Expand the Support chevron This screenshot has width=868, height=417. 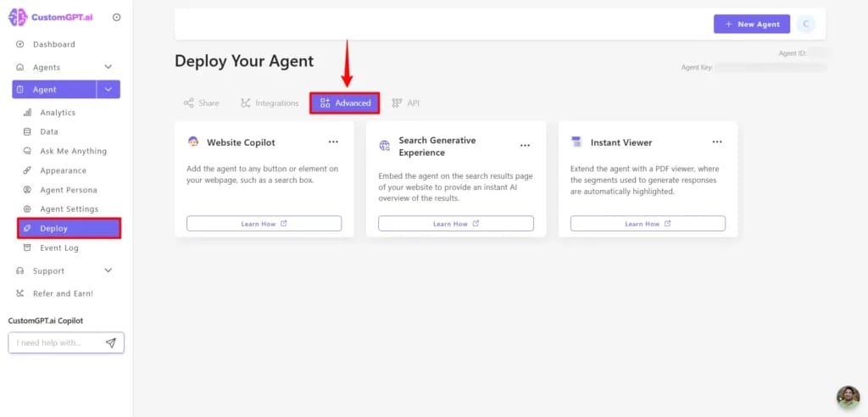108,270
